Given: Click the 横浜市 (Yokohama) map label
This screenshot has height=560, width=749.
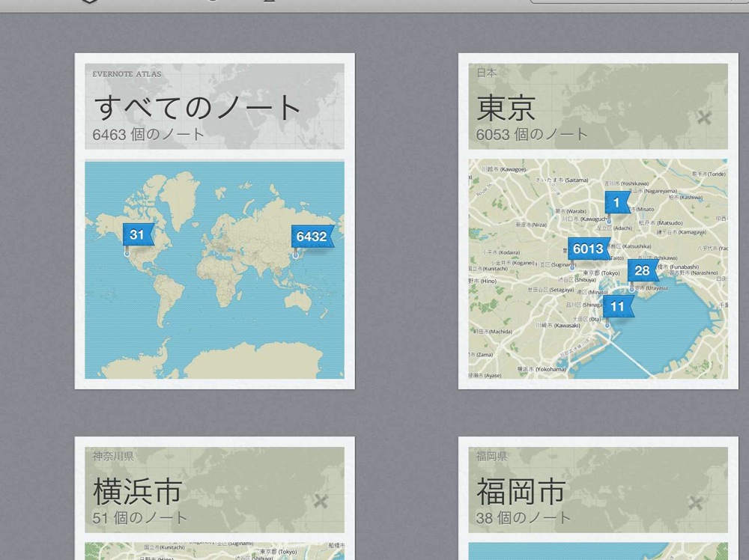Looking at the screenshot, I should click(542, 369).
